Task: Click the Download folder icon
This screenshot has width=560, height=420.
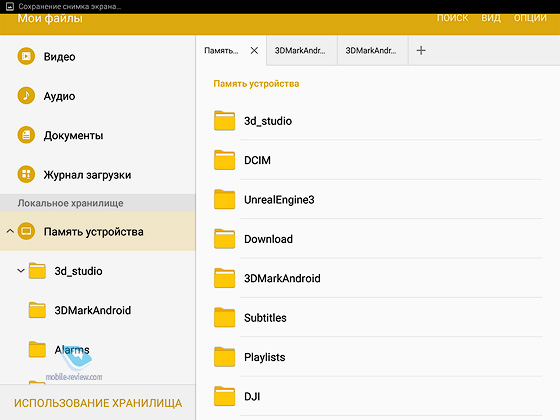Action: pos(224,238)
